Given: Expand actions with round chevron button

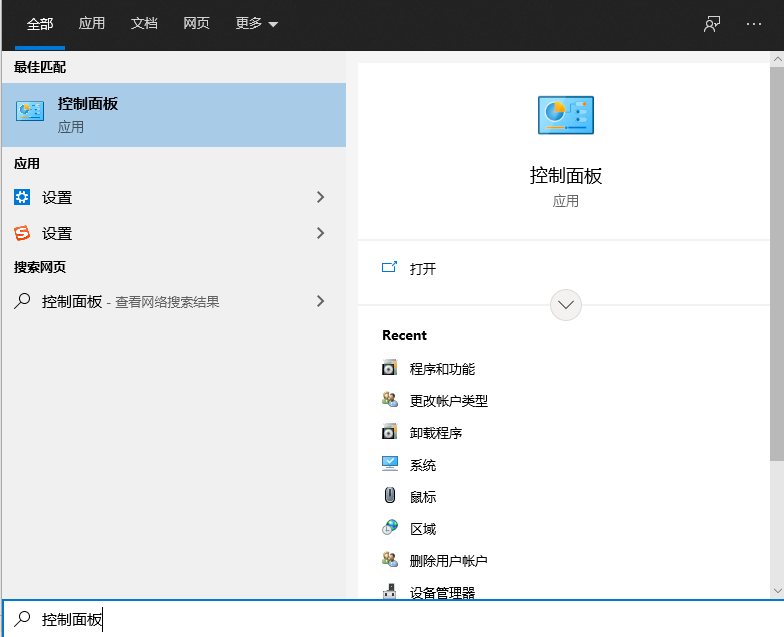Looking at the screenshot, I should click(x=566, y=304).
